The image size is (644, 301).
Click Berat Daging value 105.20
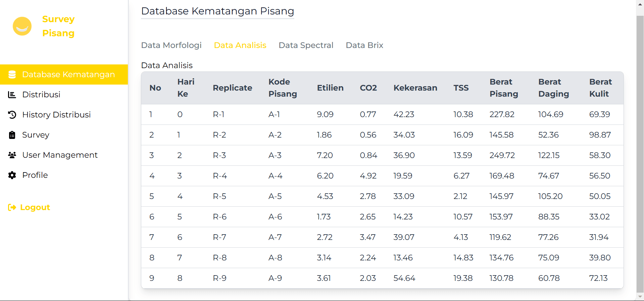(550, 196)
